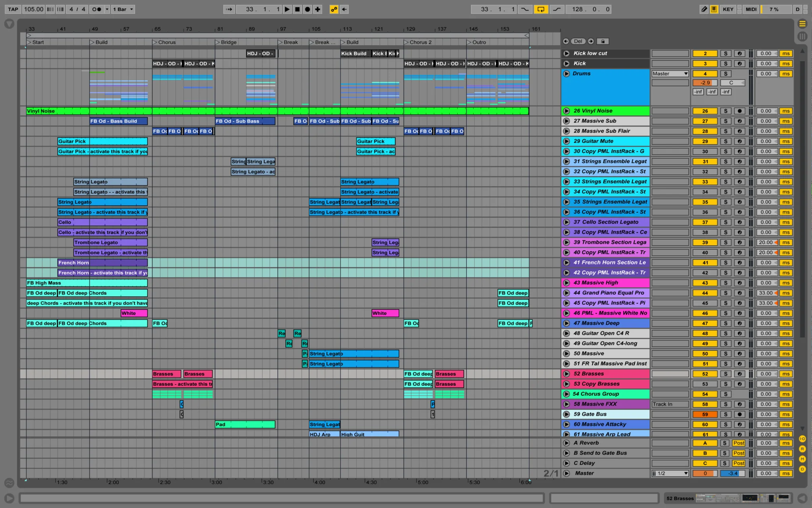
Task: Click the Punch-In switch
Action: [525, 9]
